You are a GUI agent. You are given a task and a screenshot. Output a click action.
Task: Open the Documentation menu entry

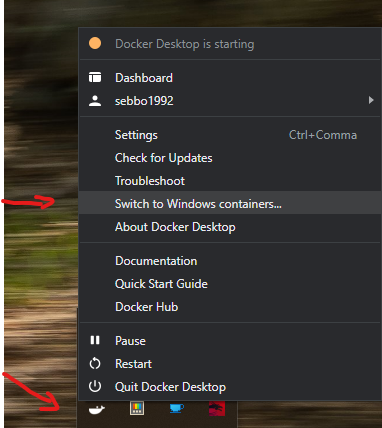click(230, 261)
